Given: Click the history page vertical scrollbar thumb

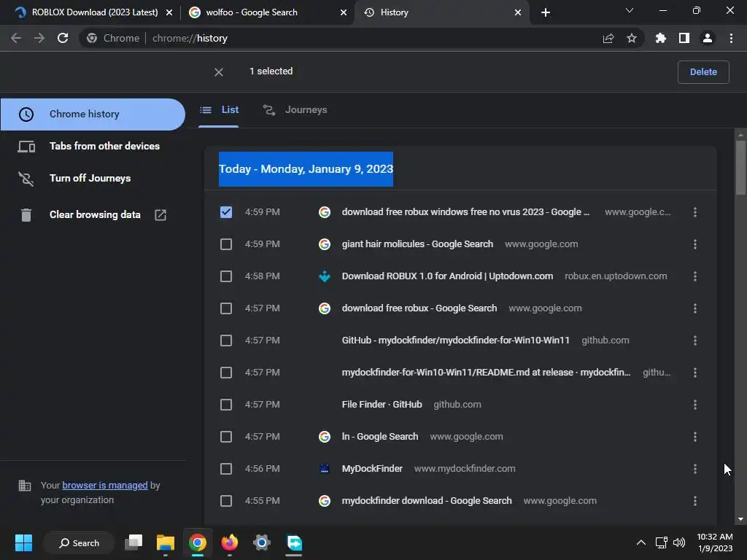Looking at the screenshot, I should tap(740, 168).
